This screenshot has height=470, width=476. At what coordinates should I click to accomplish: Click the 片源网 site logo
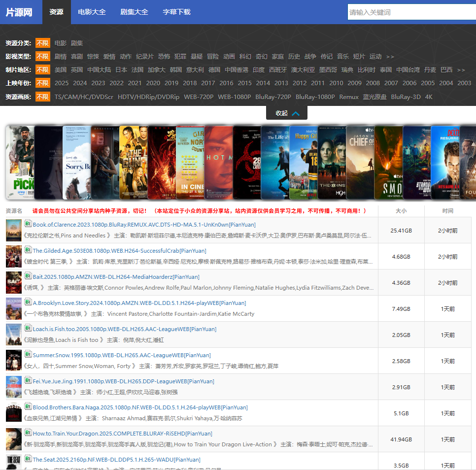click(19, 12)
